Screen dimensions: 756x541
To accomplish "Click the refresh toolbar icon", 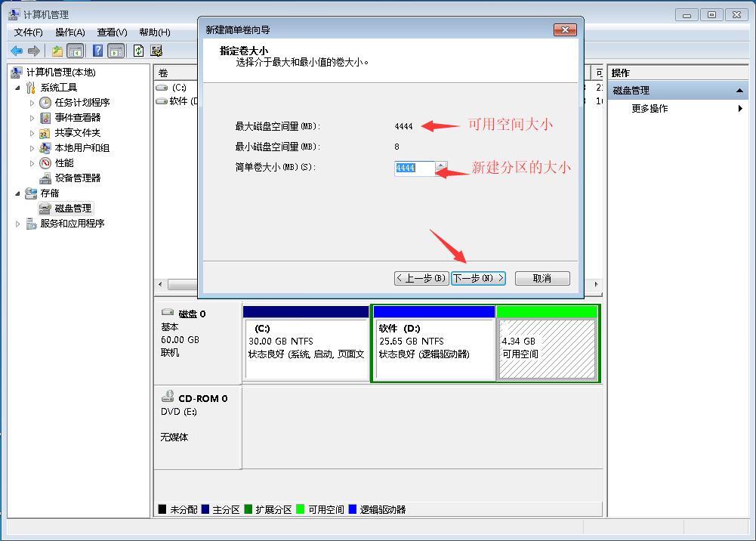I will 138,51.
